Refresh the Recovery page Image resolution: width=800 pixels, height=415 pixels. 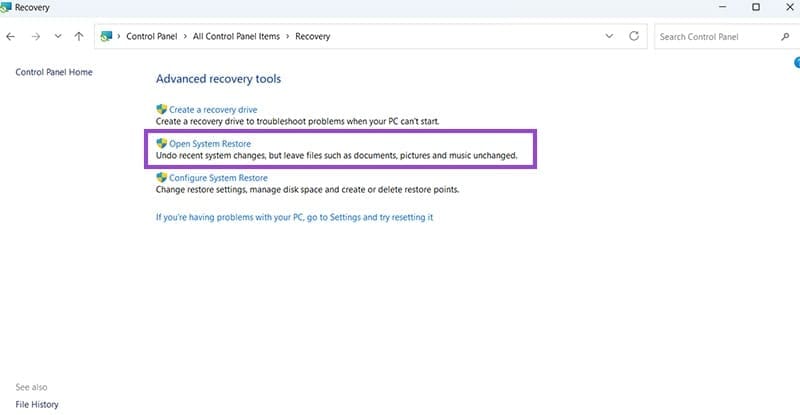[x=634, y=36]
